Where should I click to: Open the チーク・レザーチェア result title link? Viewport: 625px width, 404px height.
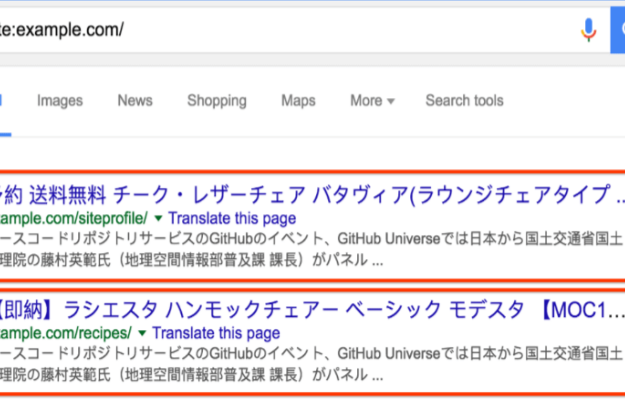pos(312,195)
